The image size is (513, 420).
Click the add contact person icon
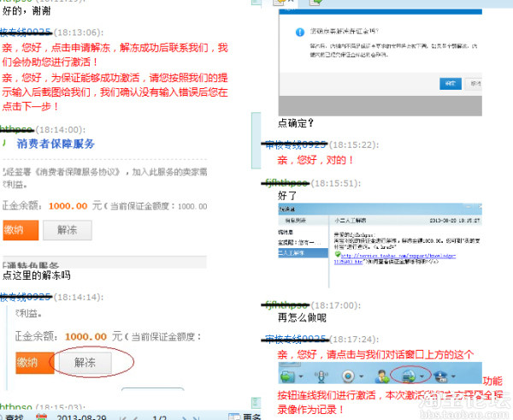click(381, 376)
